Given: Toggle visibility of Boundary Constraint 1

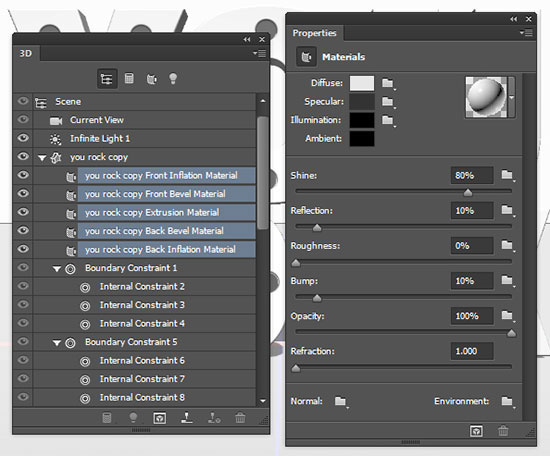Looking at the screenshot, I should [23, 267].
